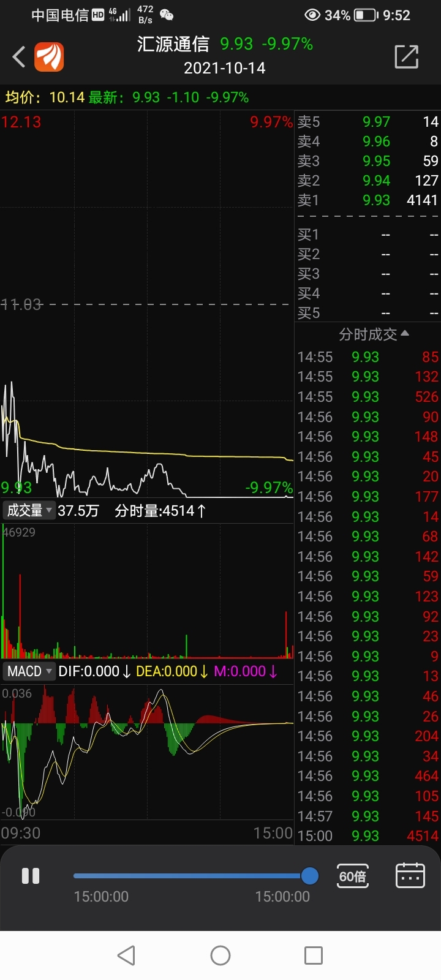
Task: Tap the 12.13 upper price label
Action: tap(21, 122)
